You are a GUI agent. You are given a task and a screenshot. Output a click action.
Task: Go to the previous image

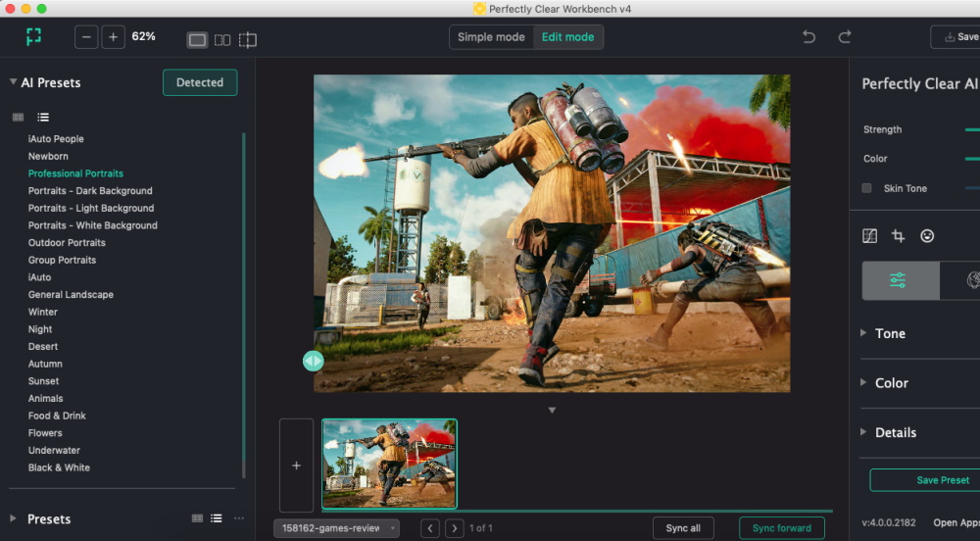click(430, 528)
